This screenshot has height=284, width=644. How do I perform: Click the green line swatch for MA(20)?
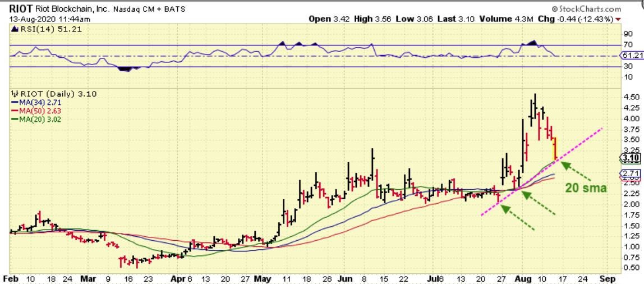[x=14, y=120]
